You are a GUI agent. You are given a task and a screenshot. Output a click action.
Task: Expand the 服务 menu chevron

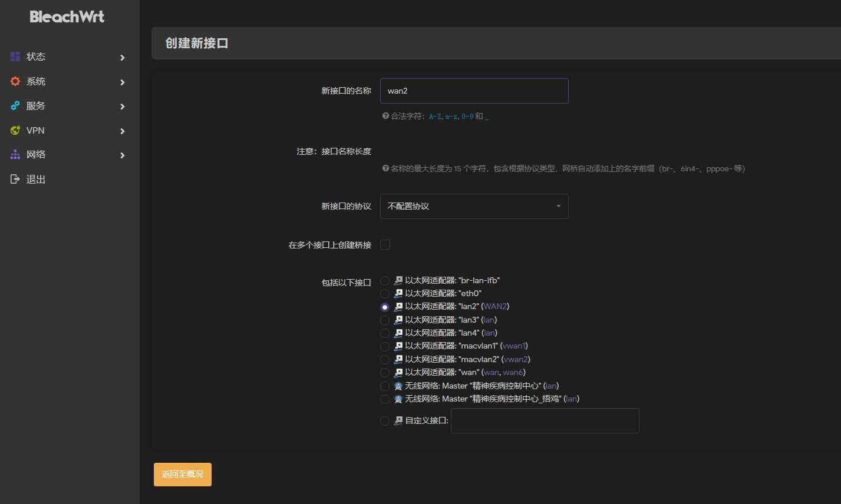(x=123, y=107)
